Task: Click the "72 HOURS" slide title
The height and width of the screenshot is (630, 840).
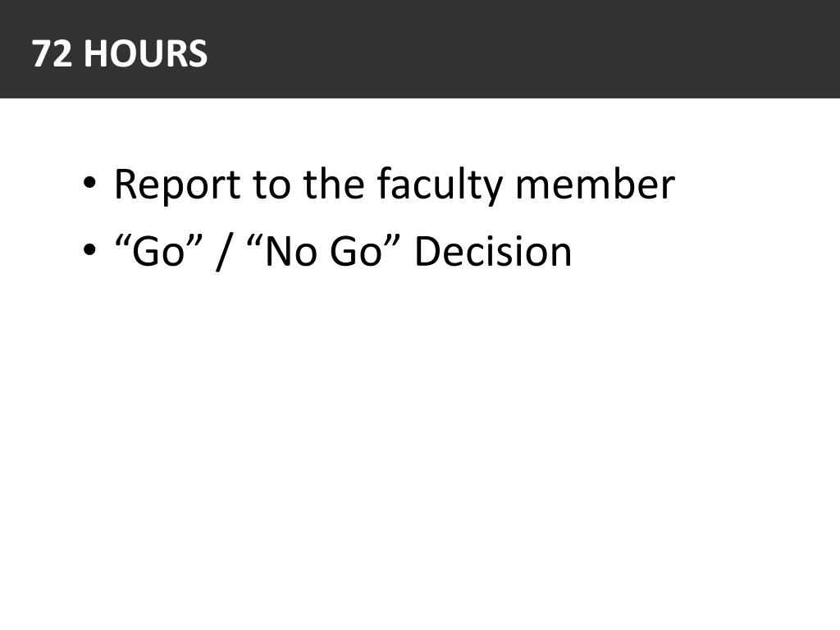Action: pos(120,53)
